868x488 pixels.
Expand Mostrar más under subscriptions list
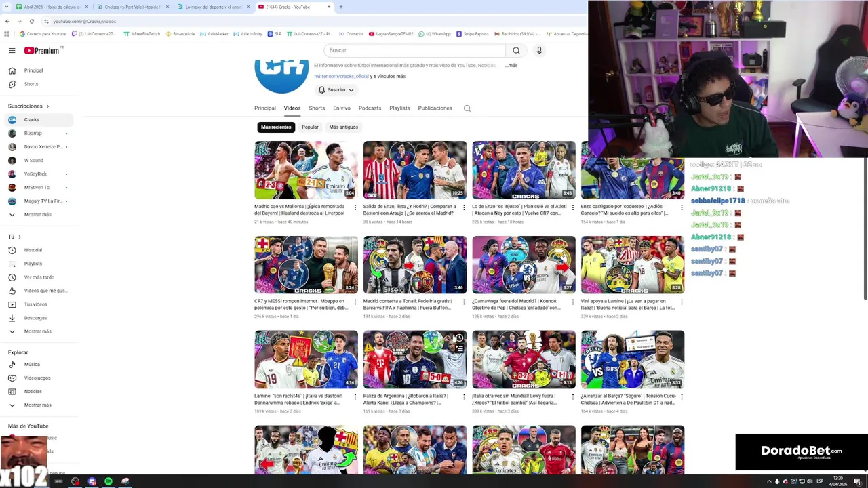(x=37, y=215)
